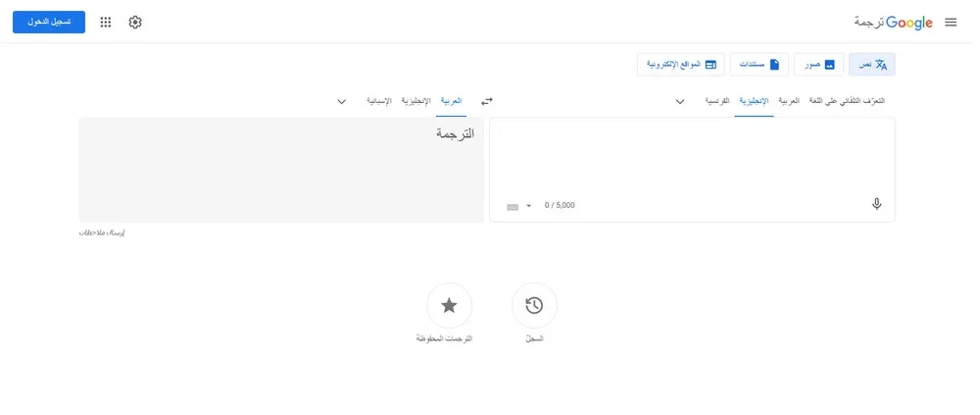980x415 pixels.
Task: Set الإسبانية as the target language
Action: pyautogui.click(x=379, y=101)
